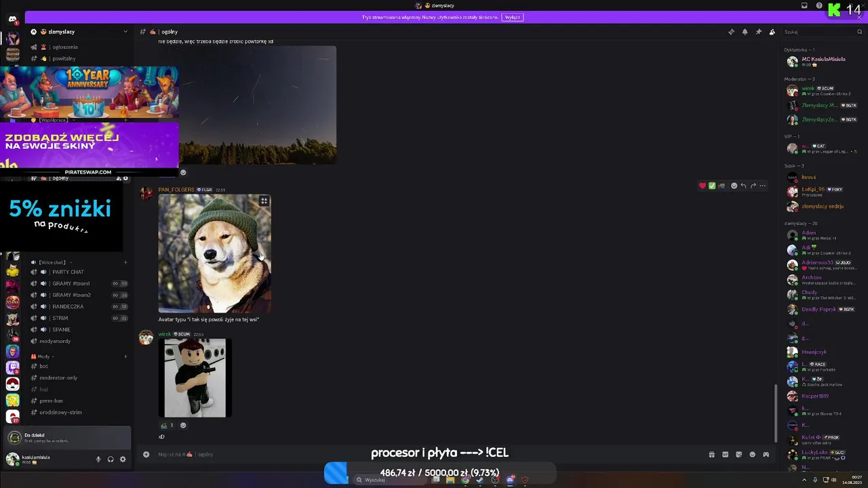Click wirek username in chat
The width and height of the screenshot is (868, 488).
point(164,334)
